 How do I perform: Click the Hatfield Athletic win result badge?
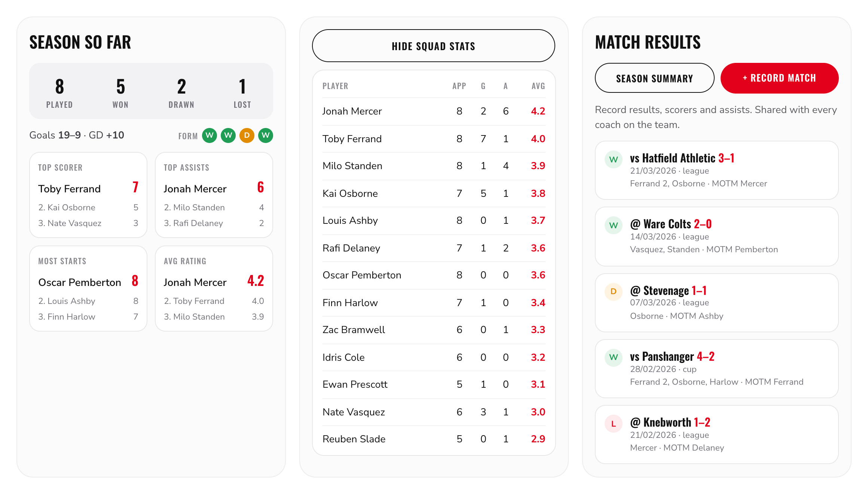614,159
